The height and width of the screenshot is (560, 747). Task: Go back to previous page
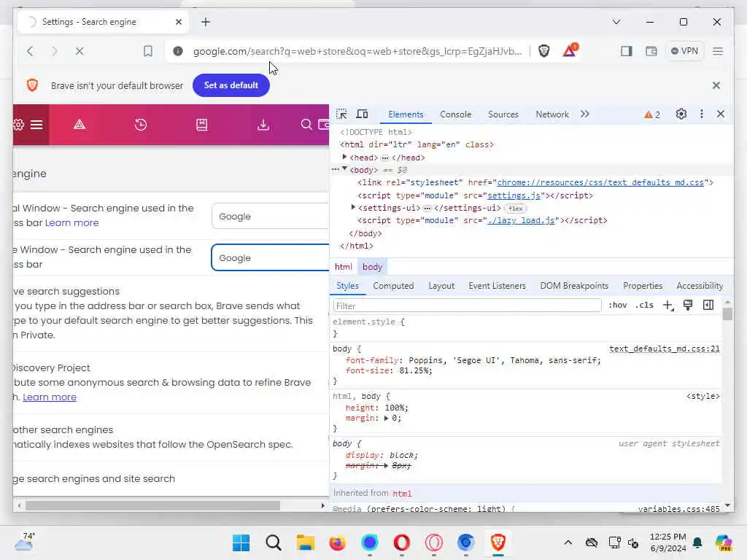30,51
